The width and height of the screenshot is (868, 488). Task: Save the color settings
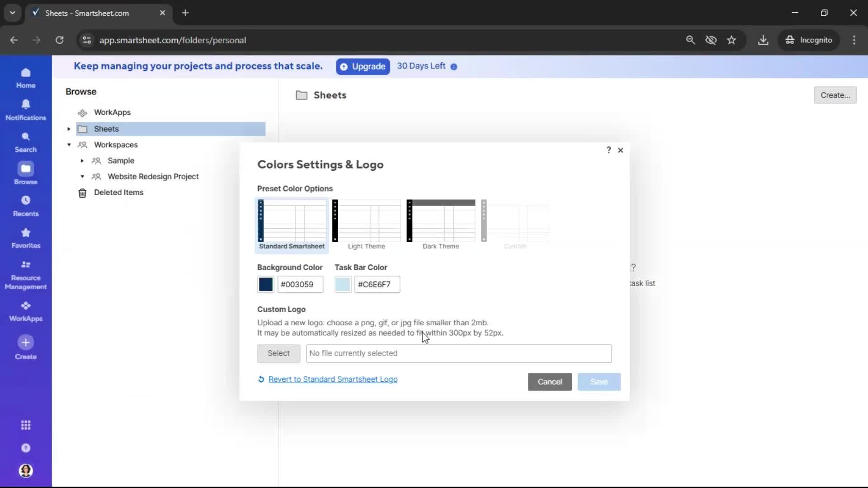[599, 382]
